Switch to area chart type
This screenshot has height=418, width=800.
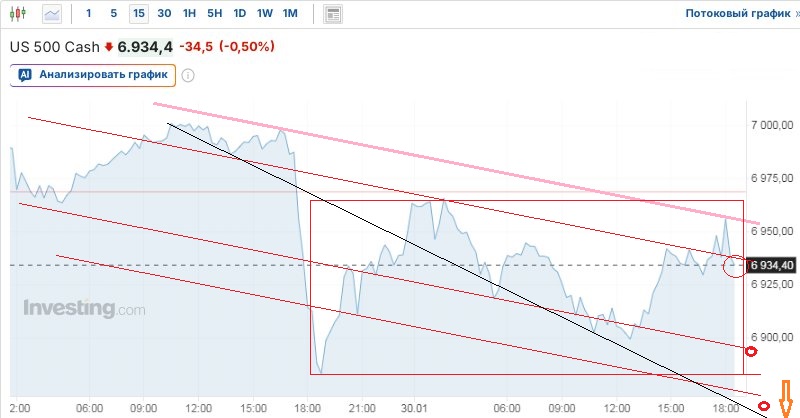[52, 14]
